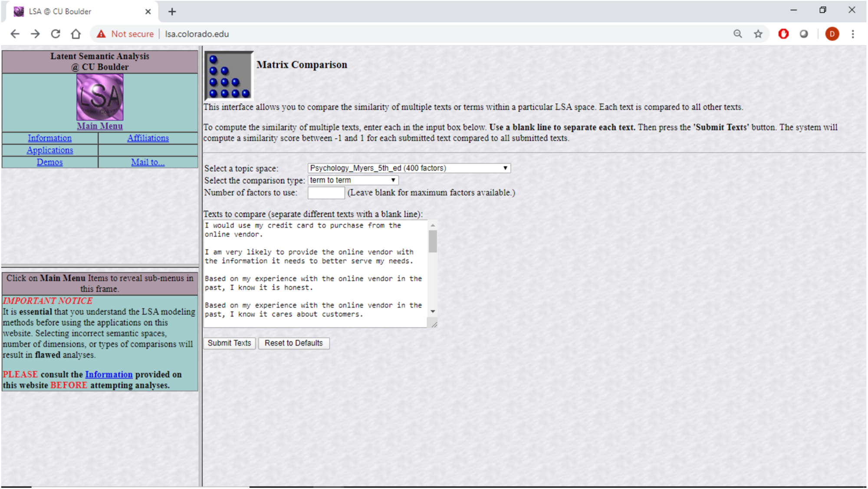Click the browser back arrow
Viewport: 868px width, 489px height.
click(15, 34)
